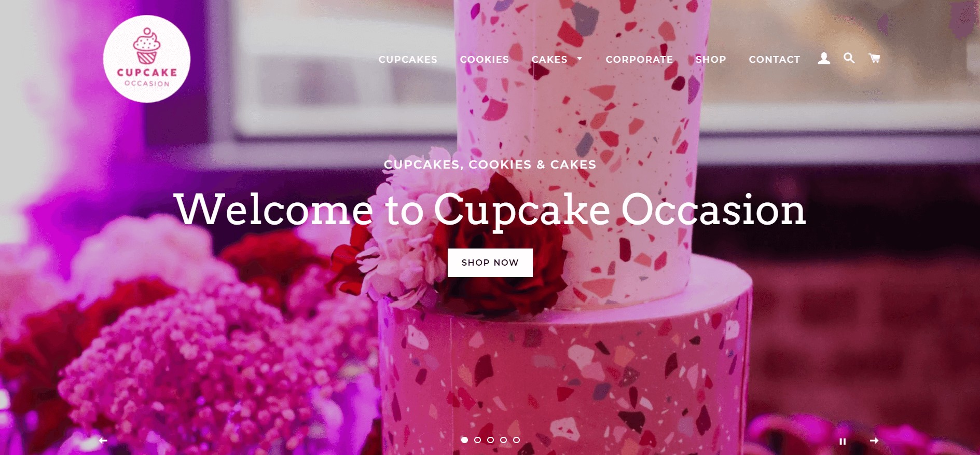Open the Shop navigation link

coord(711,60)
